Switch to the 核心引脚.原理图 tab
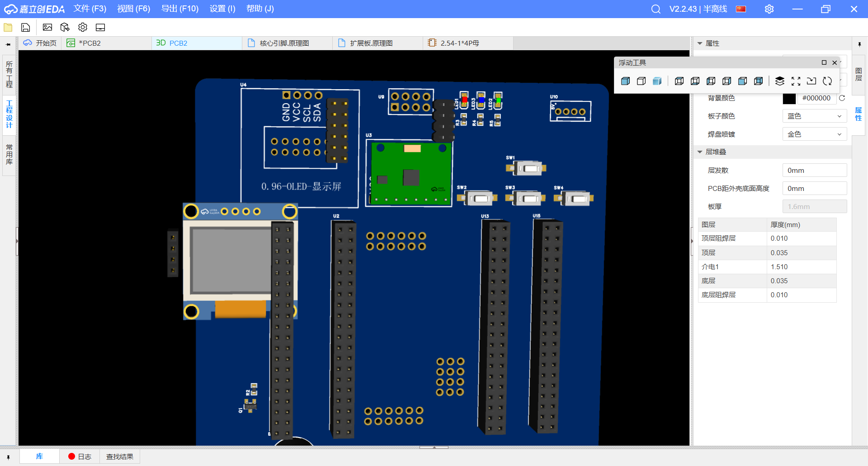Screen dimensions: 868x466 click(284, 43)
